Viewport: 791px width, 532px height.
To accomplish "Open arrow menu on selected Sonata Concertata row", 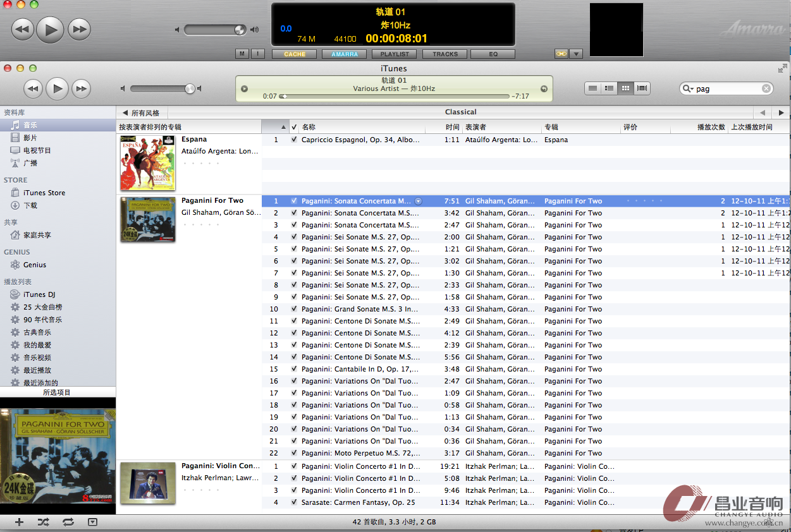I will 418,201.
